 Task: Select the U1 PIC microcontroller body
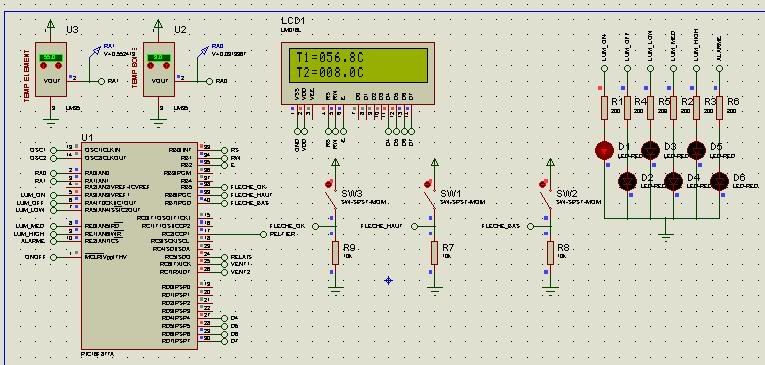coord(140,246)
